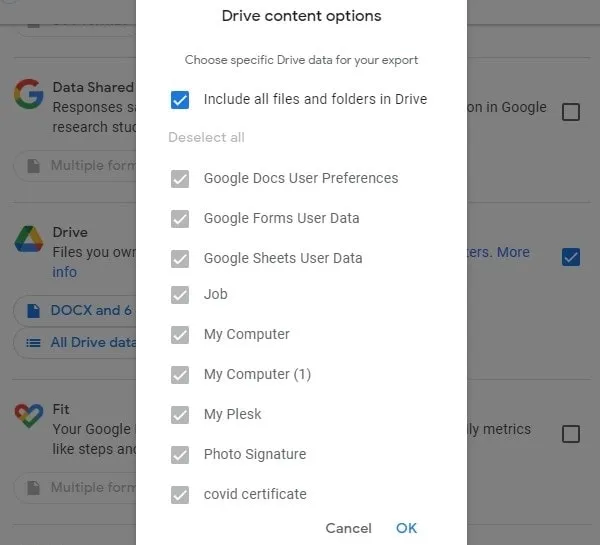Open the All Drive data button

point(75,343)
